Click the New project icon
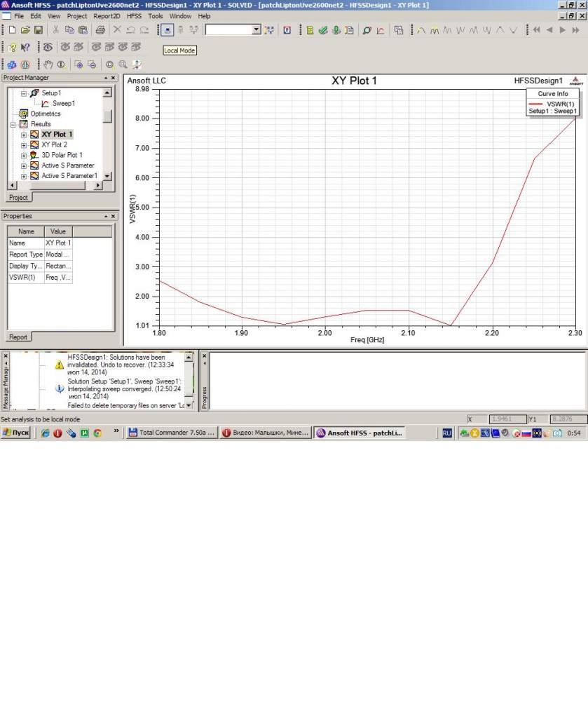 coord(12,30)
